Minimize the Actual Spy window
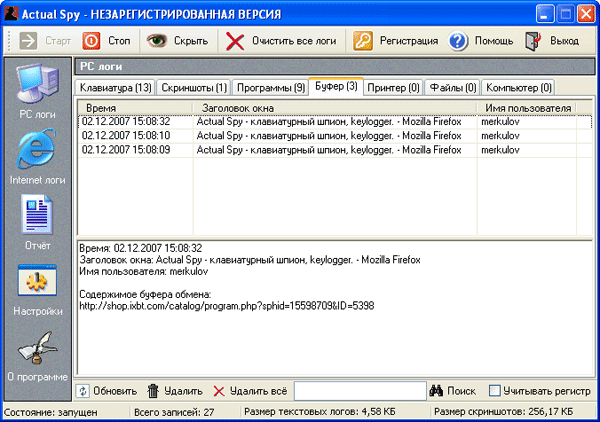600x422 pixels. [x=545, y=14]
